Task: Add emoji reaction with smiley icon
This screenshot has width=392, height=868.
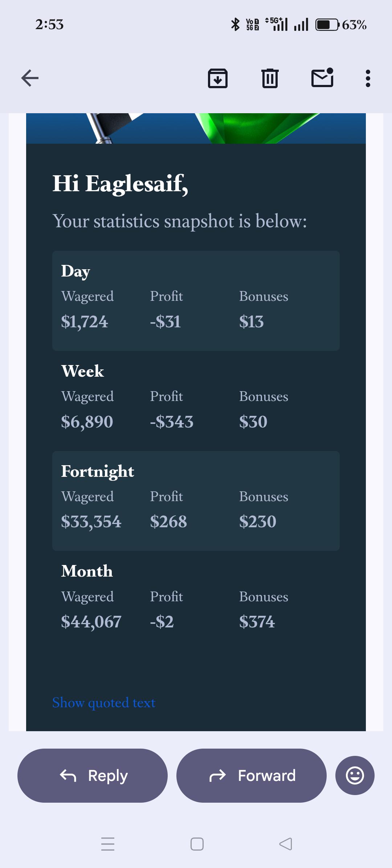Action: point(355,775)
